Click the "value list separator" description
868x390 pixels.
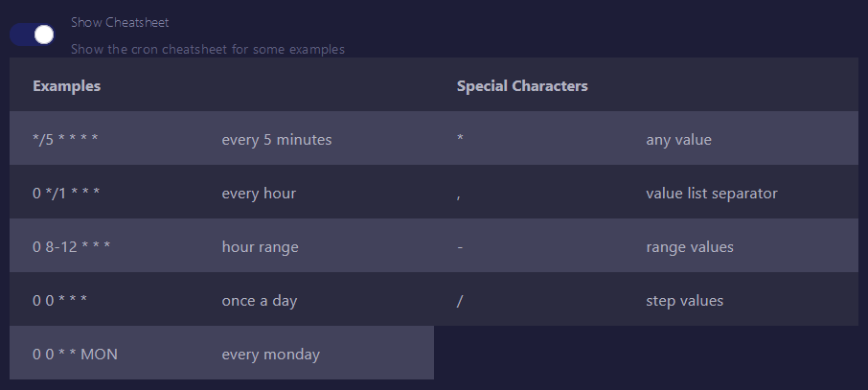click(712, 194)
